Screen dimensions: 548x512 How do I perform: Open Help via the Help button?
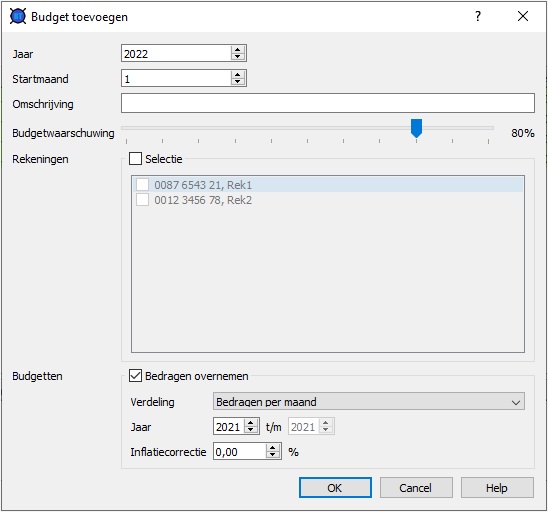497,488
